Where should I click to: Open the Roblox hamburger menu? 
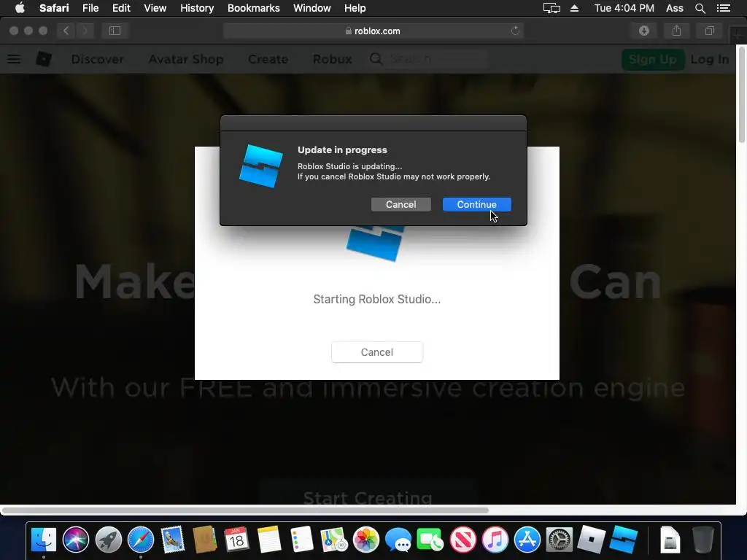pyautogui.click(x=14, y=59)
